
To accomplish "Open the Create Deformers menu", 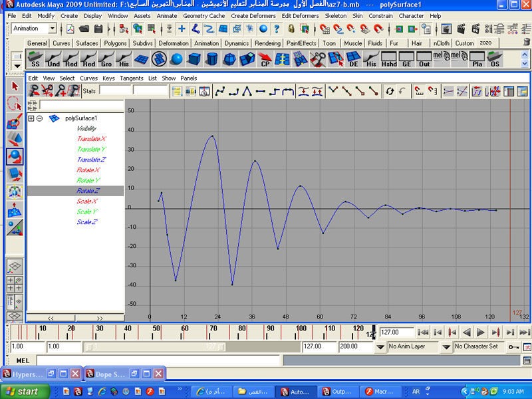I will click(x=253, y=15).
